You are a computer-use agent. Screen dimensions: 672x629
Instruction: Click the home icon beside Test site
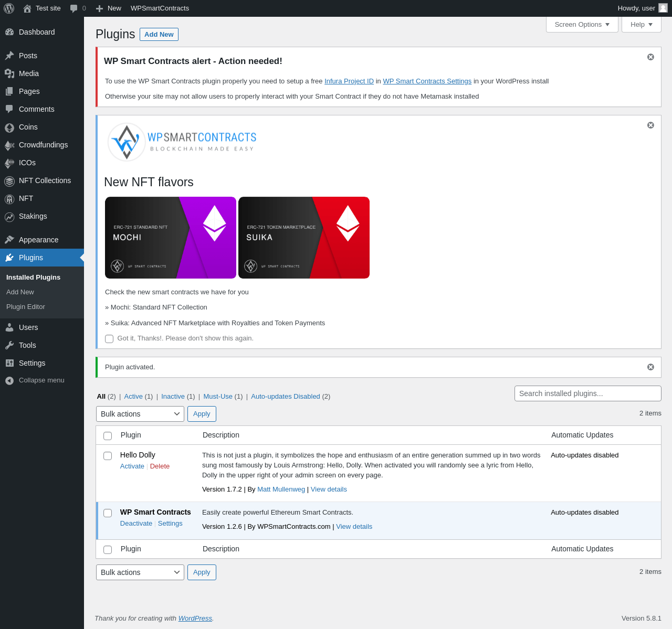(27, 8)
